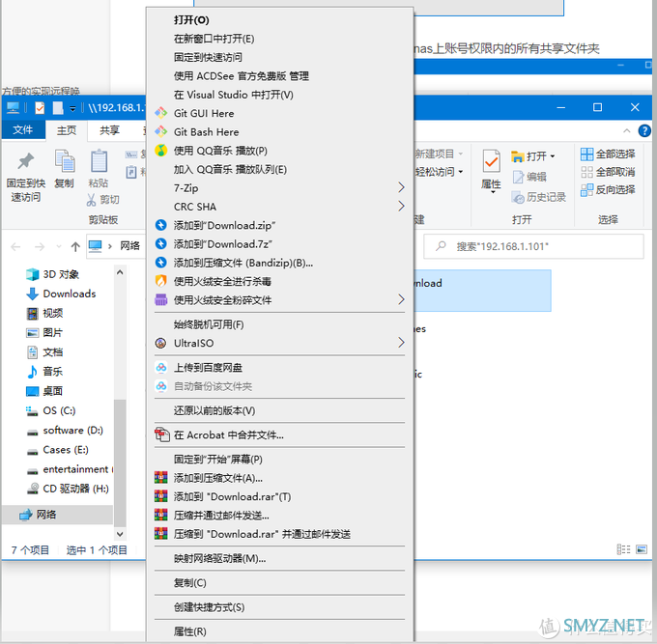Click 全部取消 in ribbon

(608, 172)
